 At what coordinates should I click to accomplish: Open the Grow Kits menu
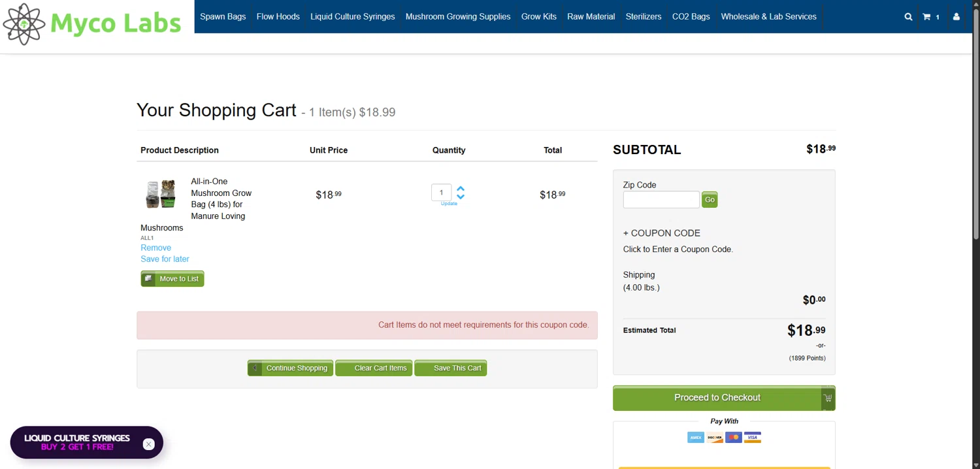(539, 16)
